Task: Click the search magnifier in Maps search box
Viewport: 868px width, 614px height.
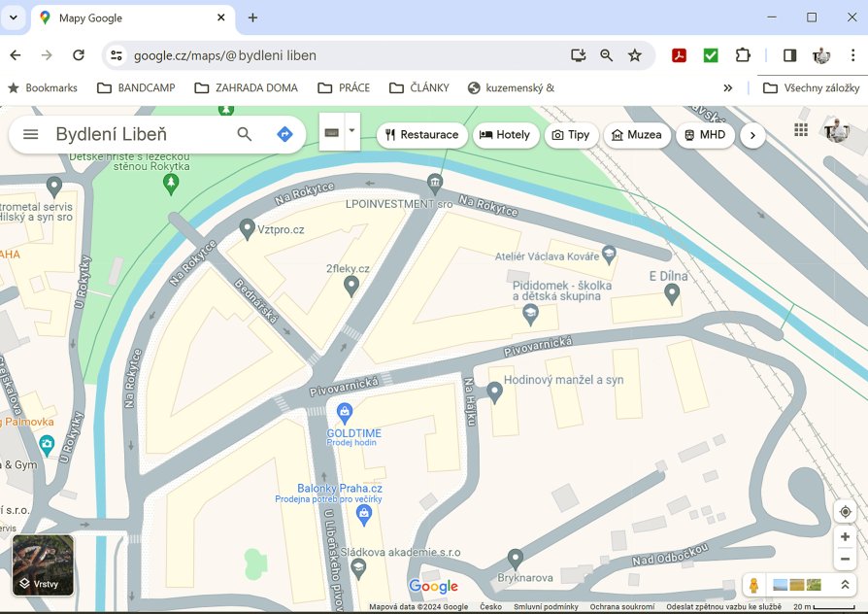Action: pyautogui.click(x=244, y=134)
